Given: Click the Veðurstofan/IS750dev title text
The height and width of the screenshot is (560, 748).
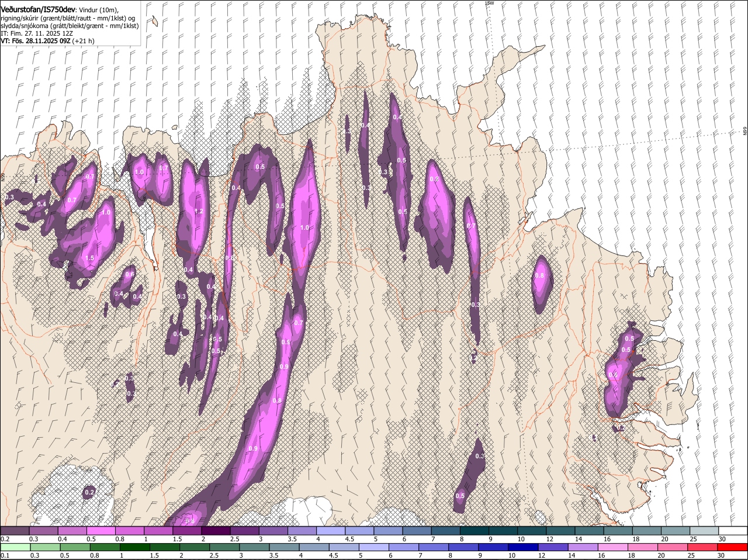Looking at the screenshot, I should pos(38,10).
